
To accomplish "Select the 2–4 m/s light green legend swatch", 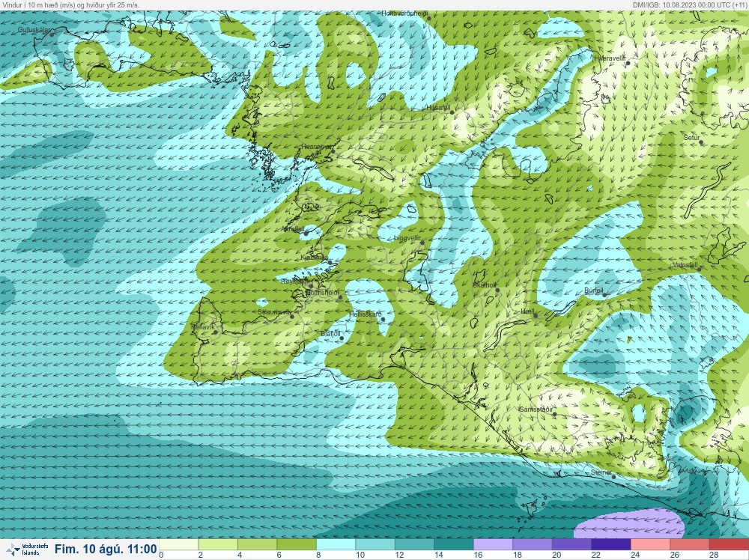I will click(x=217, y=545).
